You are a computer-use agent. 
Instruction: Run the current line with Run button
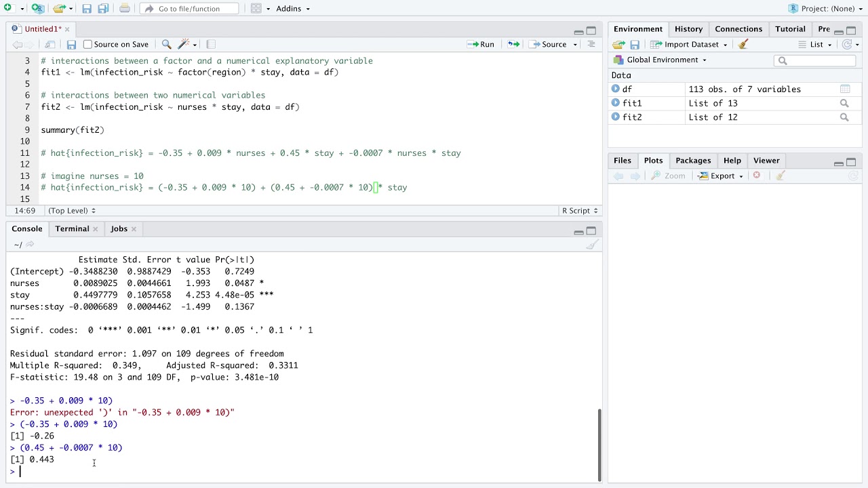(x=481, y=44)
